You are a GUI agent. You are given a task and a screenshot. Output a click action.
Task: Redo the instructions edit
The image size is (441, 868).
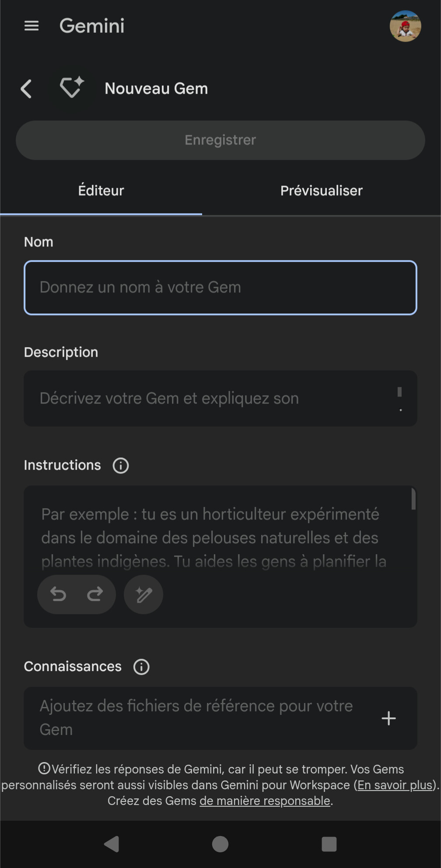(x=95, y=594)
